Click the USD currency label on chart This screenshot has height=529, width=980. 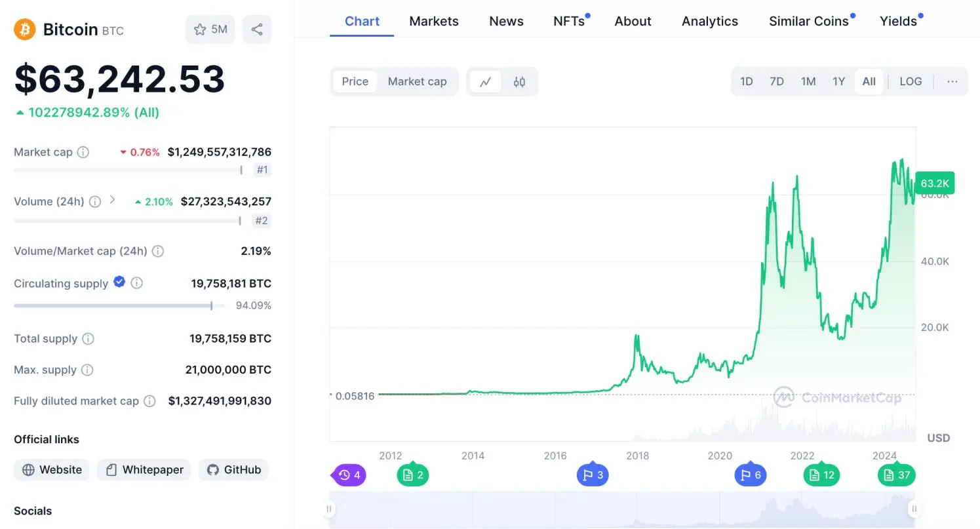point(939,438)
